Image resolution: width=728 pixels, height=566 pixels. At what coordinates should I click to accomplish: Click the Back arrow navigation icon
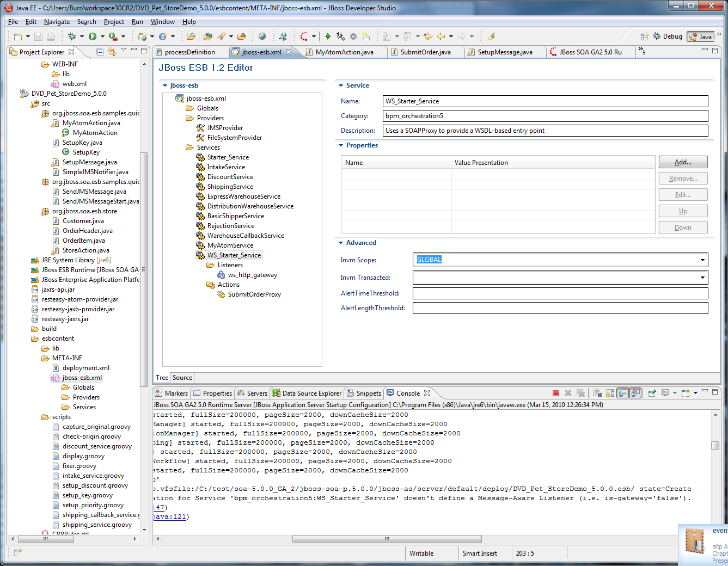click(x=441, y=36)
